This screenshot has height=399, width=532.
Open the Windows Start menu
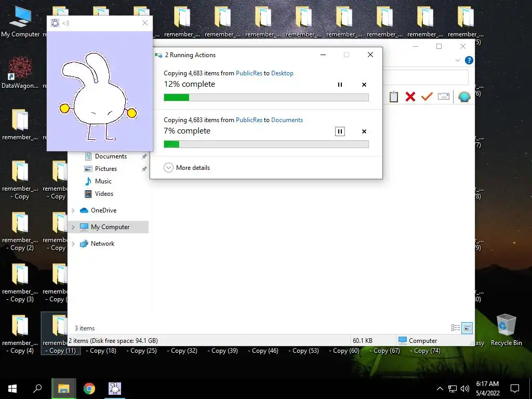coord(12,389)
